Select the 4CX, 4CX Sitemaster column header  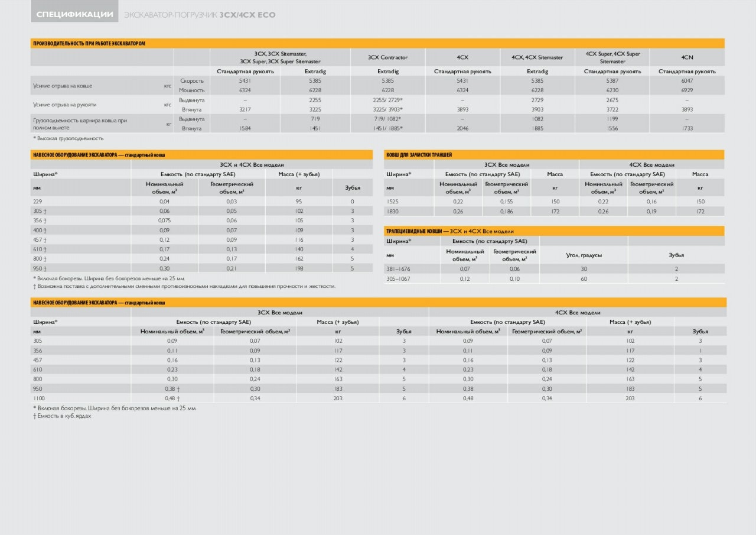tap(537, 57)
